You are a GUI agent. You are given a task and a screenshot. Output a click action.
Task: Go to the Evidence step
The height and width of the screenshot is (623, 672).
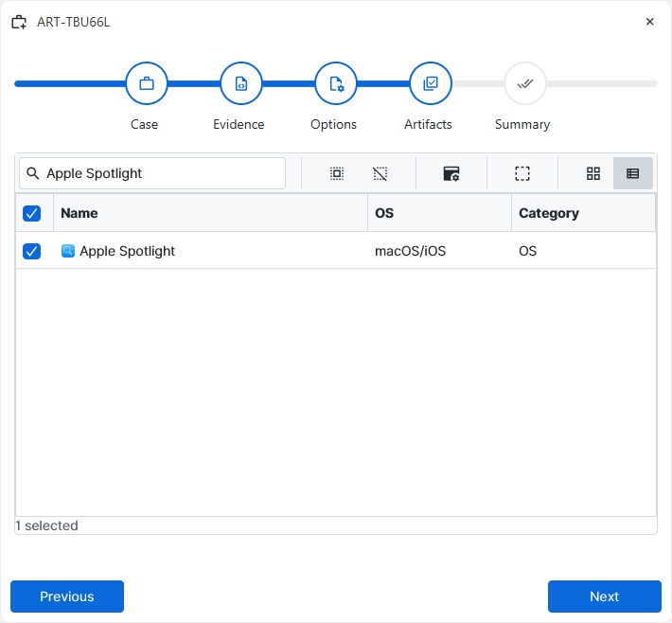click(241, 84)
